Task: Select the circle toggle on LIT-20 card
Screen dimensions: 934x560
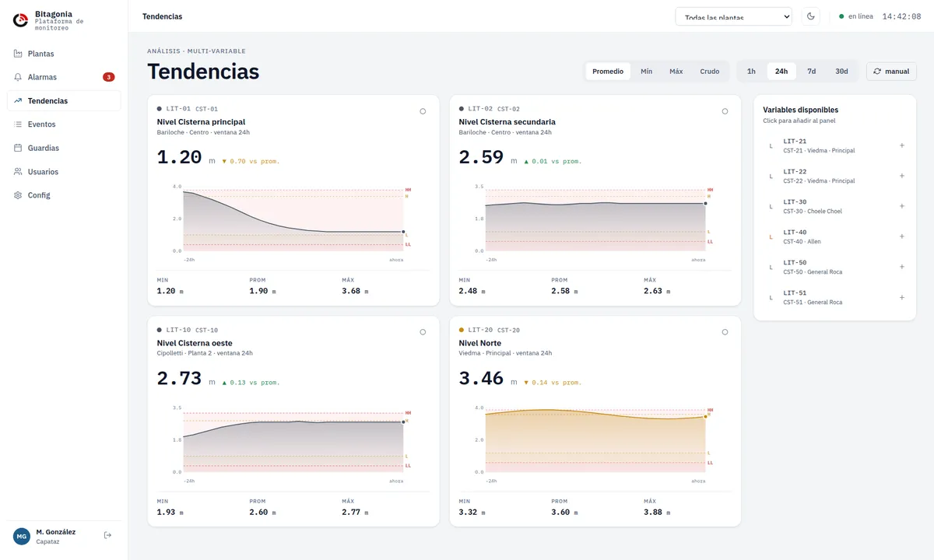Action: [x=725, y=332]
